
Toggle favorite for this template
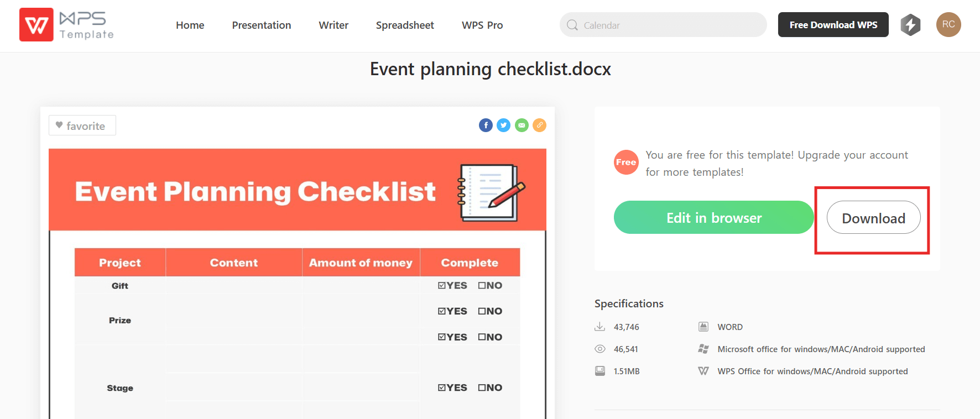[82, 125]
